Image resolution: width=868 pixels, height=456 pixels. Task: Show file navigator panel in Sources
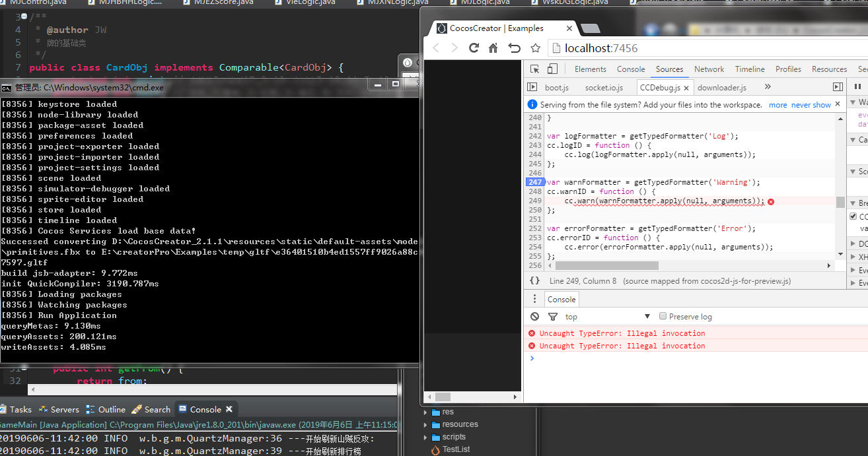(x=532, y=87)
